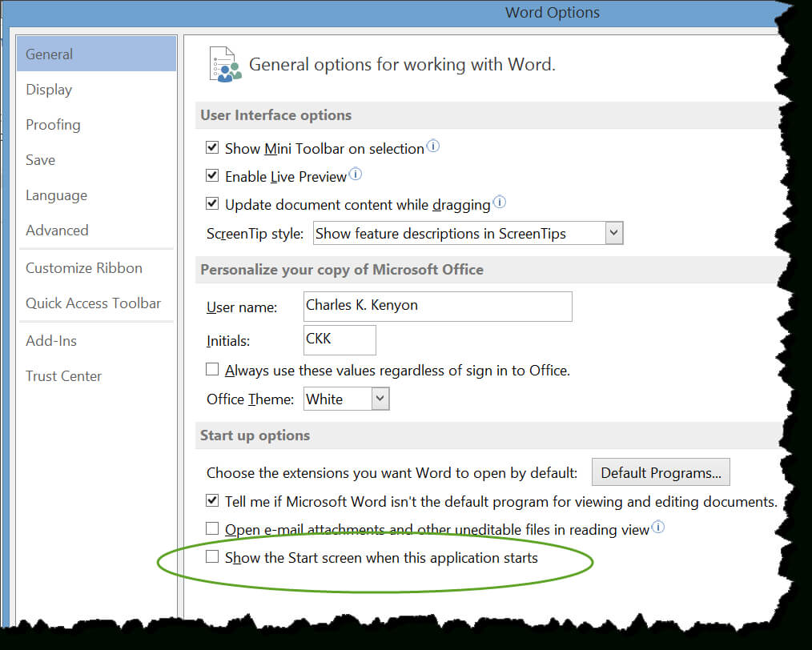Click the Personalize your copy of Microsoft Office heading

coord(342,270)
